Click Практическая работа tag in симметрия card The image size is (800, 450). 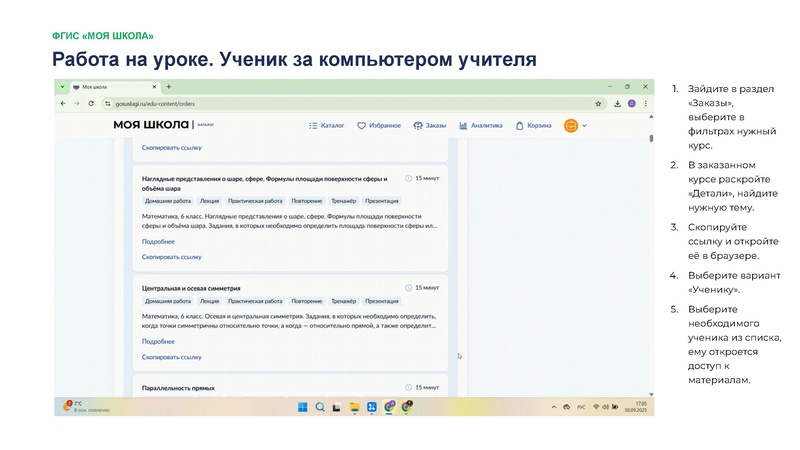[255, 301]
